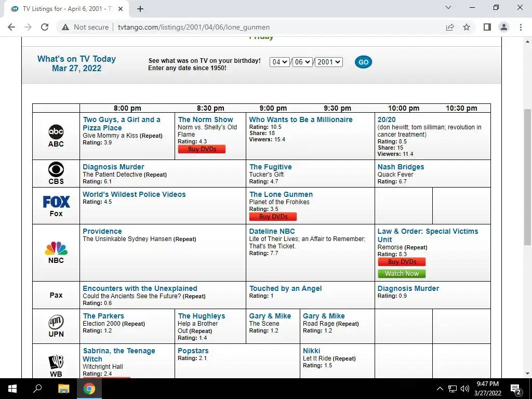Open Gary & Mike The Scene link
The width and height of the screenshot is (532, 399).
point(270,315)
